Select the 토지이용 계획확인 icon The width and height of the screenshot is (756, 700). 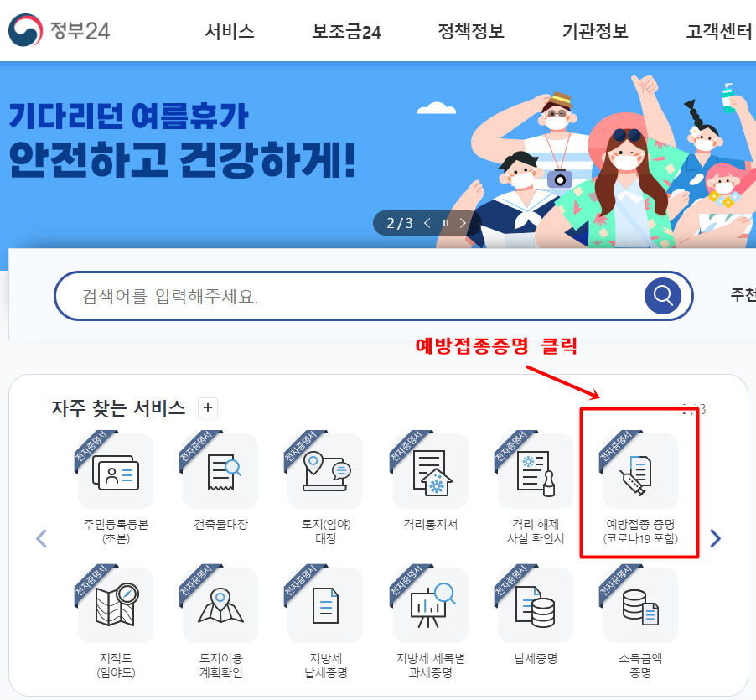pos(220,605)
